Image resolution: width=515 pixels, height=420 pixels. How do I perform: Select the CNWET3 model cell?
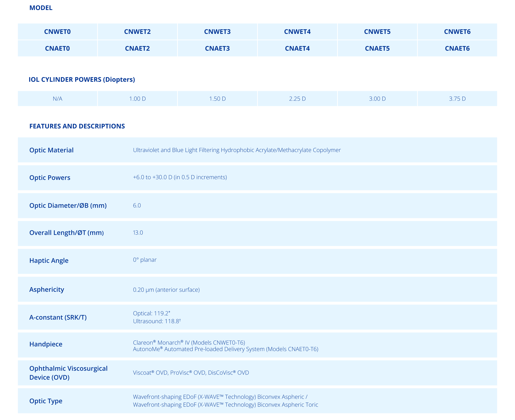coord(217,31)
